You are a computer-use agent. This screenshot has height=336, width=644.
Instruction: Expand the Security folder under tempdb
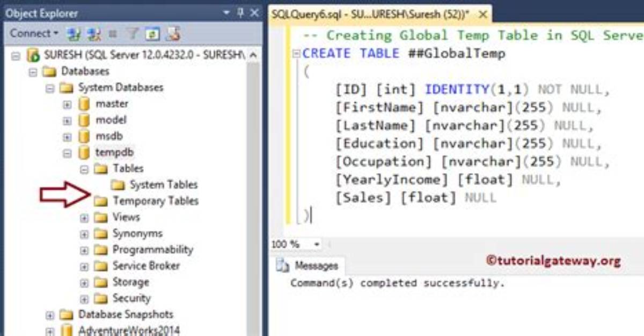(84, 299)
